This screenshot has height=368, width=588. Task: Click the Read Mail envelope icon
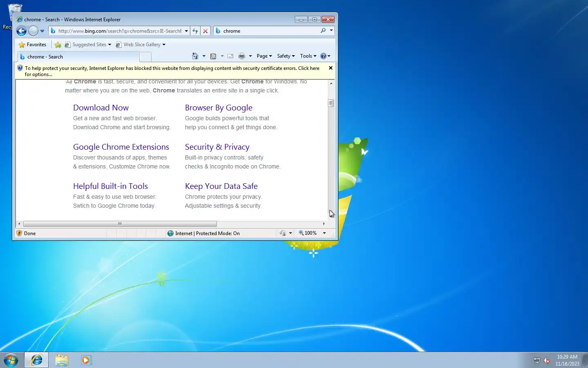(230, 56)
